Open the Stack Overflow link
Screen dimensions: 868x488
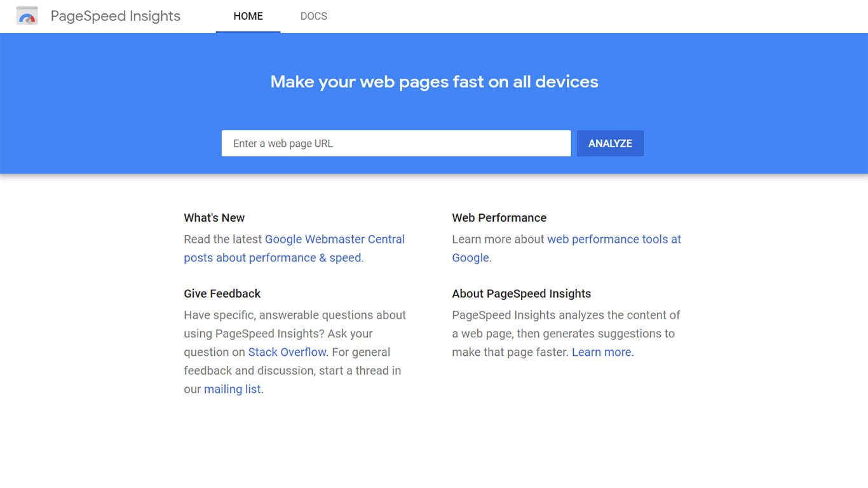[x=287, y=352]
